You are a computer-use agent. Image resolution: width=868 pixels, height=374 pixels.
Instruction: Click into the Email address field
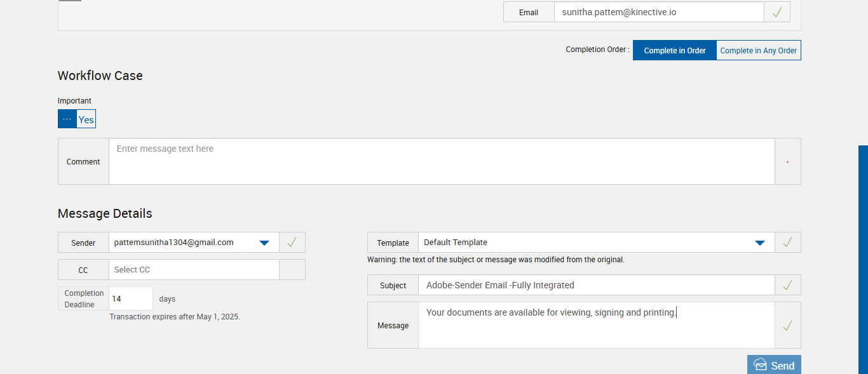pos(658,12)
